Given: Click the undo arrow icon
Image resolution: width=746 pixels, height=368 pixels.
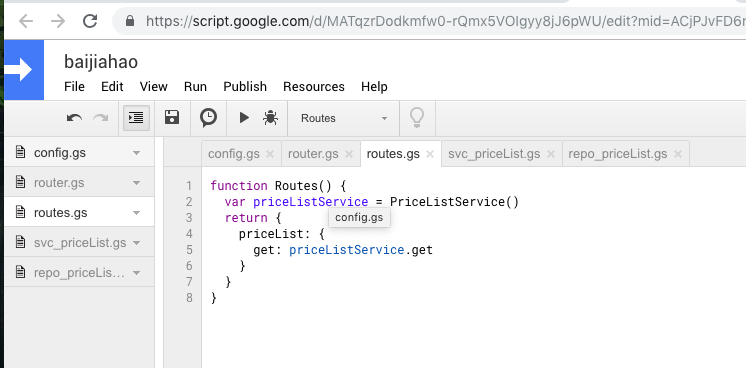Looking at the screenshot, I should pos(74,118).
